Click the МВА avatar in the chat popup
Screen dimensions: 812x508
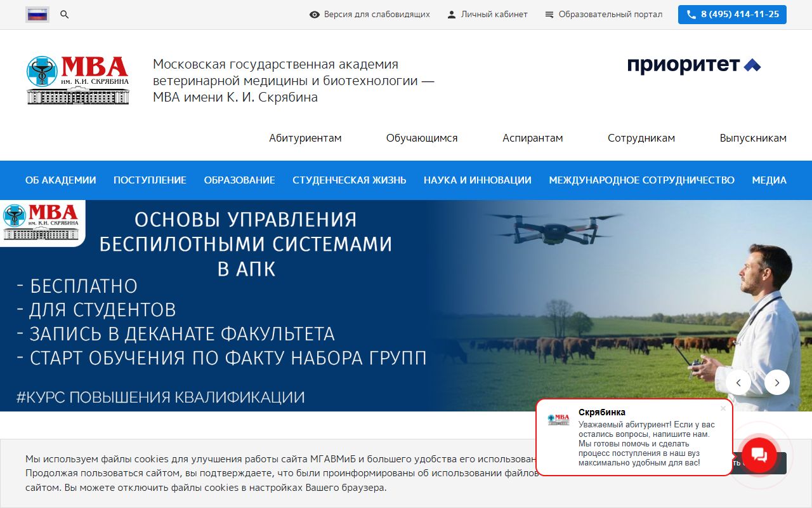559,420
